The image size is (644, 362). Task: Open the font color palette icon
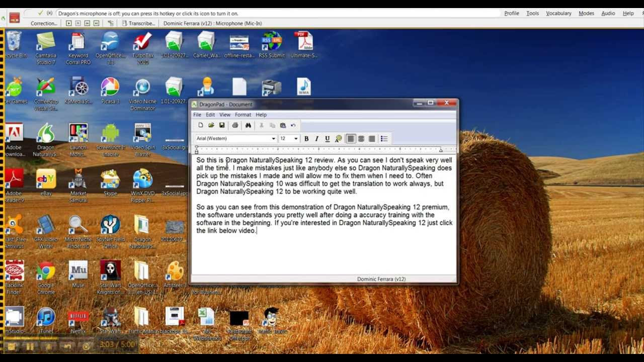click(x=339, y=139)
